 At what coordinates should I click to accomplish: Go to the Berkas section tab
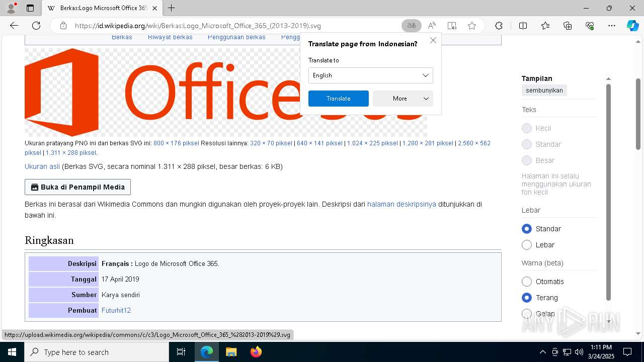[x=122, y=37]
